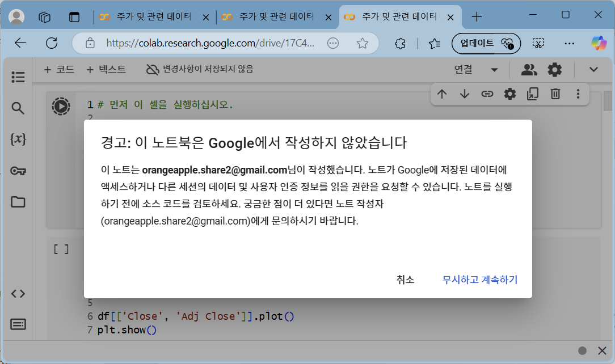Click the colab.research.google.com address bar
This screenshot has height=364, width=615.
pos(210,43)
